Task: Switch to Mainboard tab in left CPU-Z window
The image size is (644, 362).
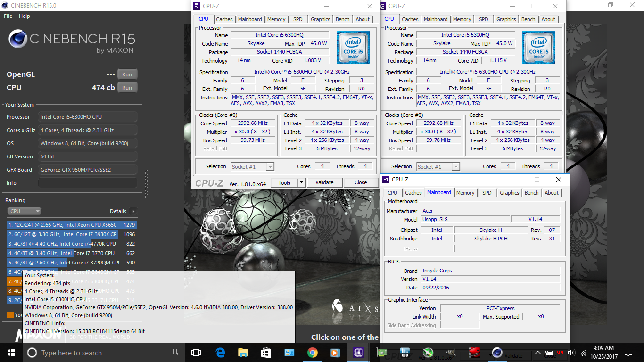Action: coord(250,19)
